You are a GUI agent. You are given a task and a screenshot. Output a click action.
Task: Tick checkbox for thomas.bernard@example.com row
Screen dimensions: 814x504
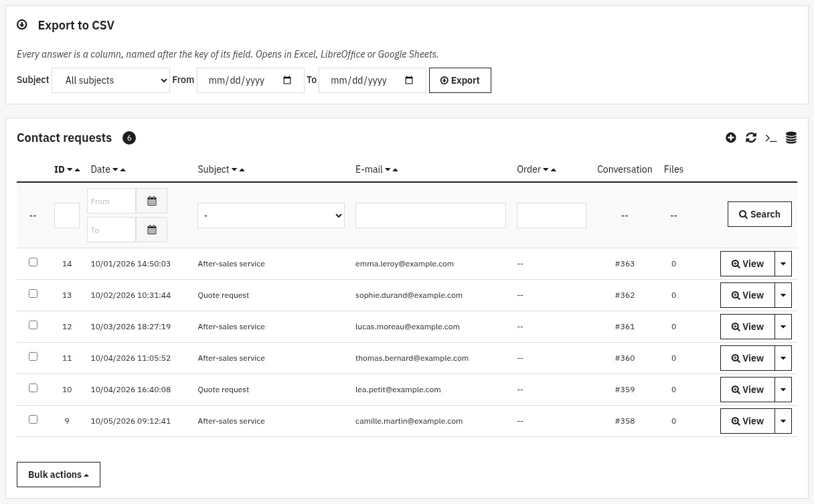click(33, 357)
